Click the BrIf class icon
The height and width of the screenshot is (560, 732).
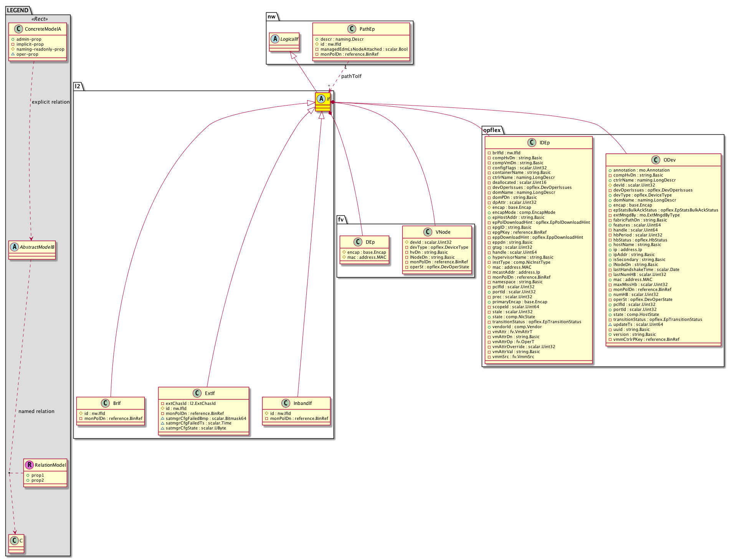point(106,403)
